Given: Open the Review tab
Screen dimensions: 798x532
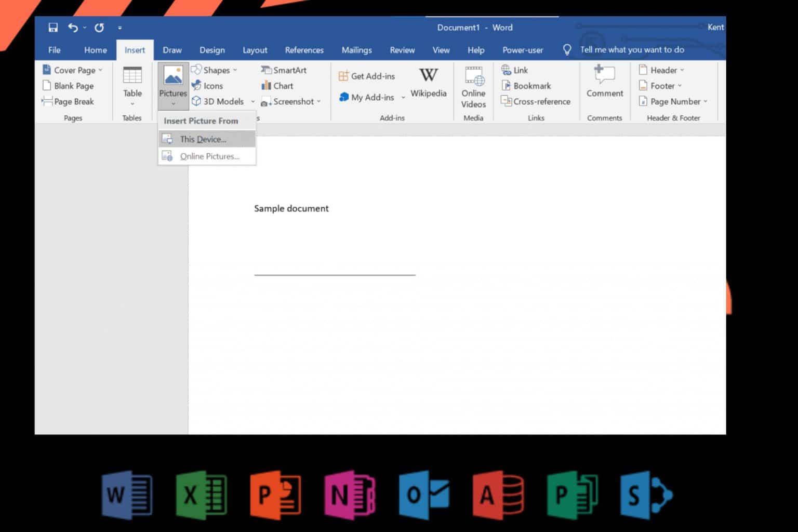Looking at the screenshot, I should 402,50.
